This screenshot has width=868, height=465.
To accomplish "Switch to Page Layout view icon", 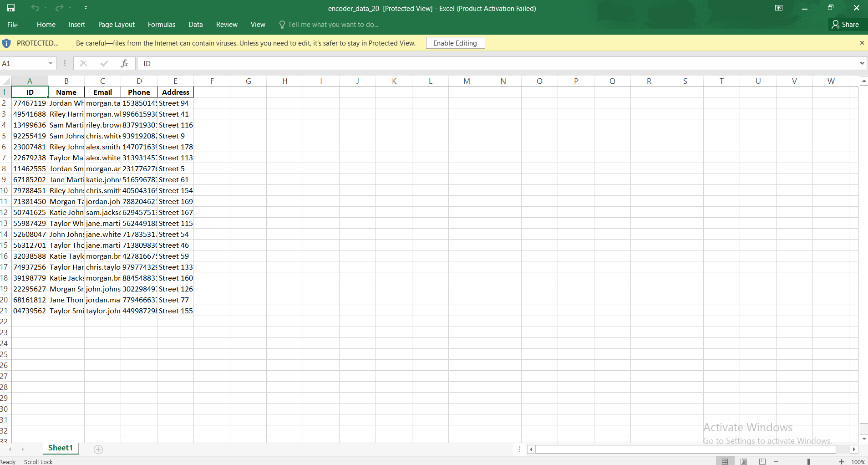I will click(x=744, y=461).
